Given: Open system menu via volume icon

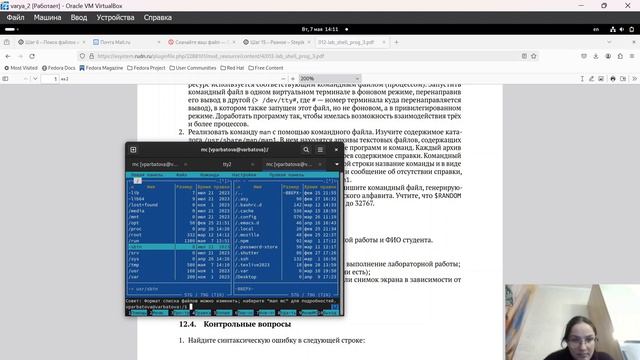Looking at the screenshot, I should [x=622, y=29].
